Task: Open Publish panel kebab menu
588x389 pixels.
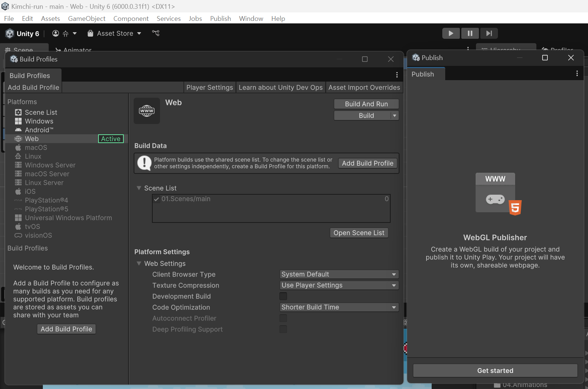Action: [577, 74]
